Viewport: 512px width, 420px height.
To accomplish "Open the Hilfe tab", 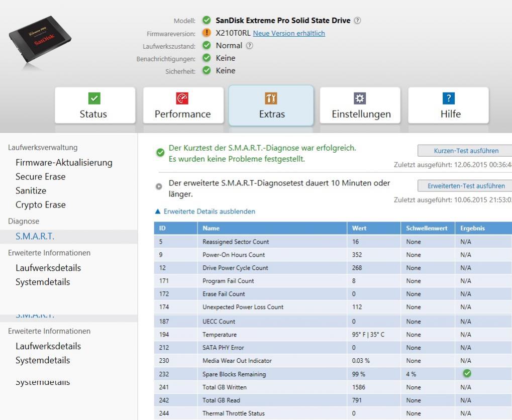I will click(x=448, y=105).
